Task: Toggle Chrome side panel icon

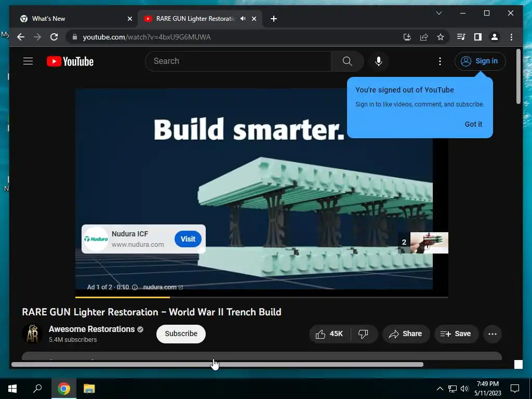Action: click(x=478, y=37)
